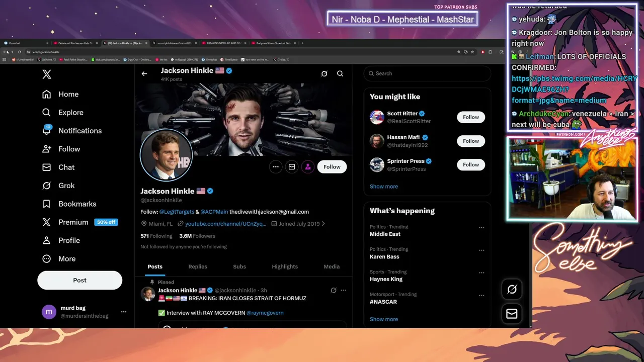
Task: Open options for the Haynes King trend
Action: (481, 273)
